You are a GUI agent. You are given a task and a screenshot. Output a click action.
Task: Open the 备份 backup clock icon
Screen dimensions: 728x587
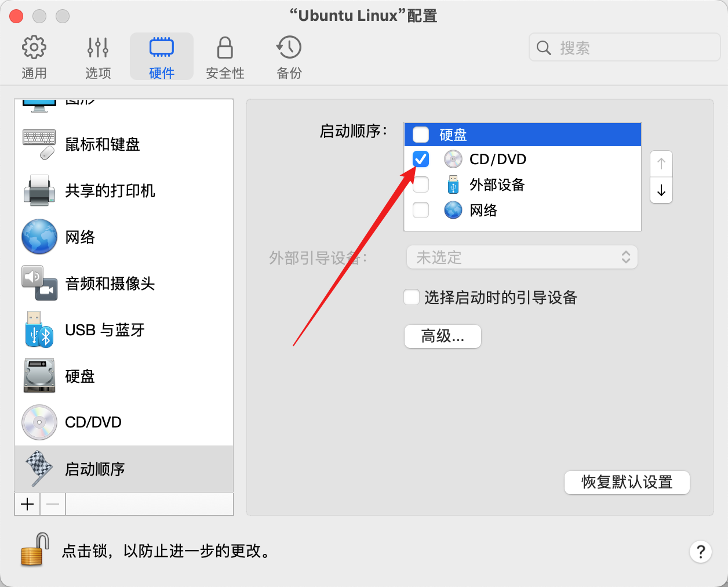tap(289, 48)
